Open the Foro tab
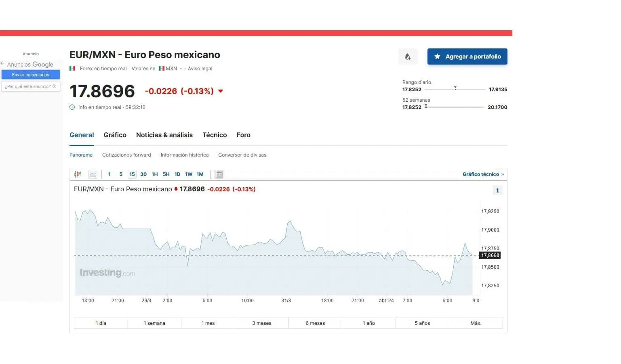 click(244, 135)
